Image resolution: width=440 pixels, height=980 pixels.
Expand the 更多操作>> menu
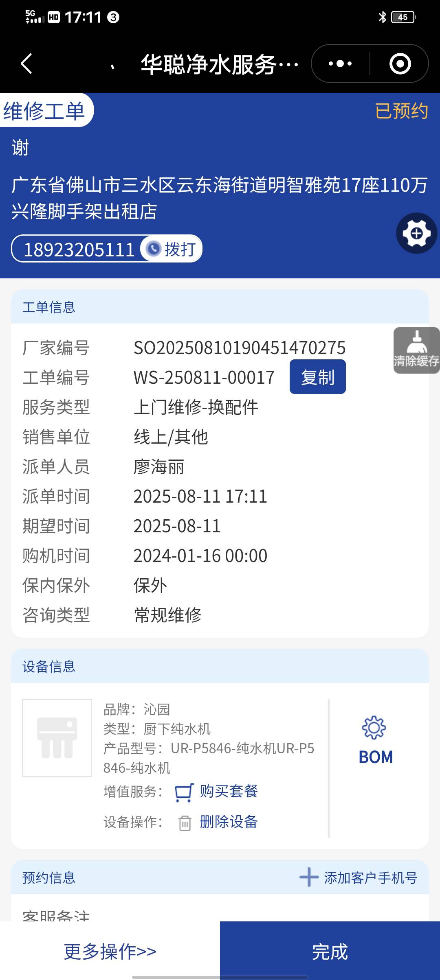pyautogui.click(x=110, y=952)
